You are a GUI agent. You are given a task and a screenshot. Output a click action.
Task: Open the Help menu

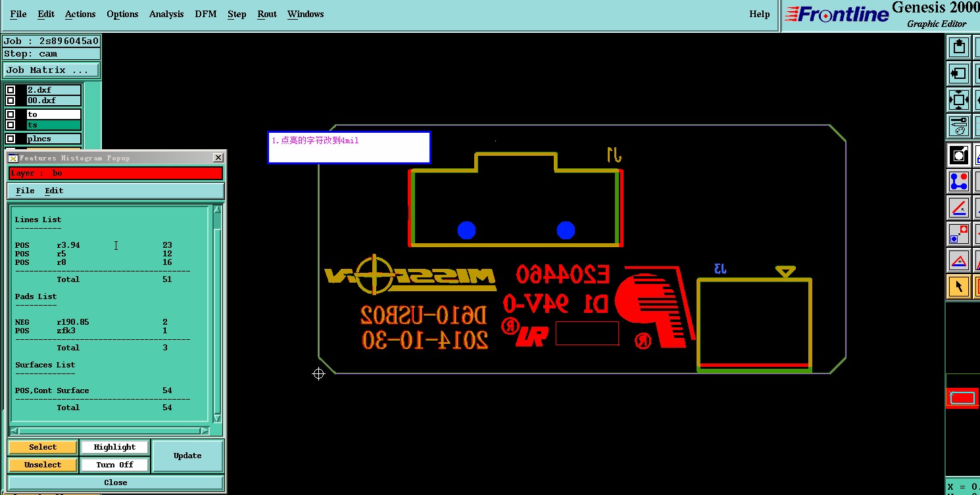[760, 14]
